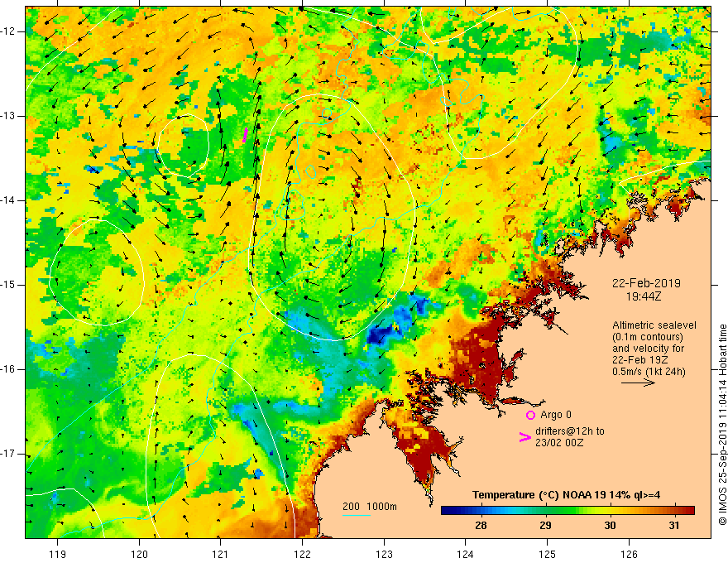
Task: Click the magenta drifter track near 121.3E 13.2S
Action: pyautogui.click(x=245, y=135)
